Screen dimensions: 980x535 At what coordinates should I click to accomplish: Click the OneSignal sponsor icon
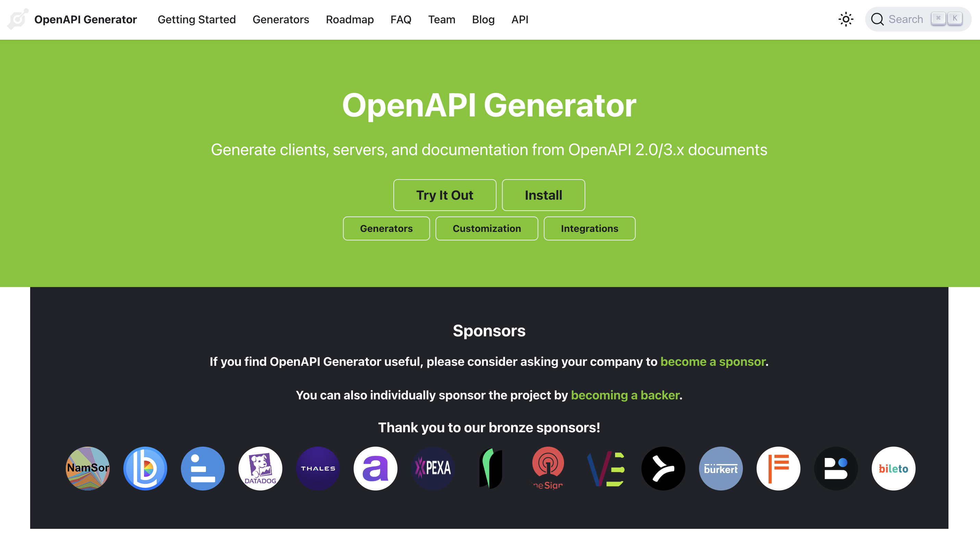tap(548, 468)
